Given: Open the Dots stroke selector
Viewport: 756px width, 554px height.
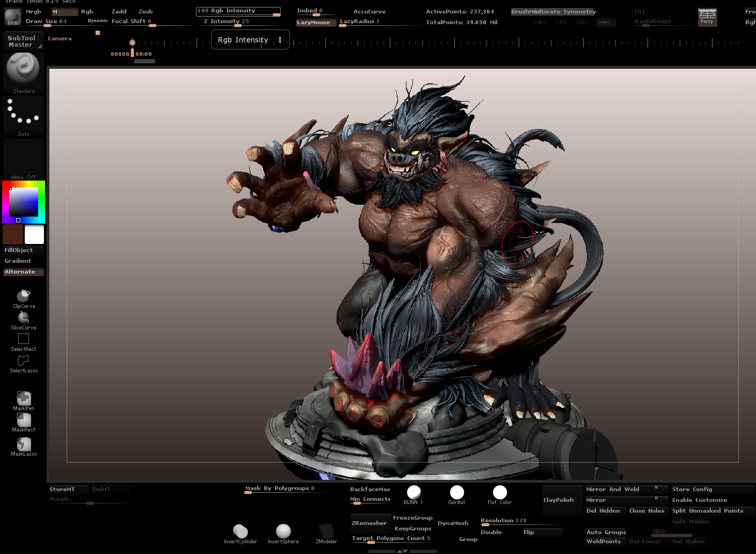Looking at the screenshot, I should pos(23,117).
